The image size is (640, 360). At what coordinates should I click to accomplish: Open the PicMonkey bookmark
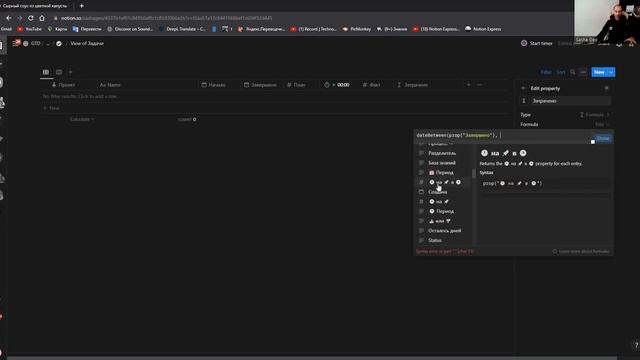click(x=357, y=29)
